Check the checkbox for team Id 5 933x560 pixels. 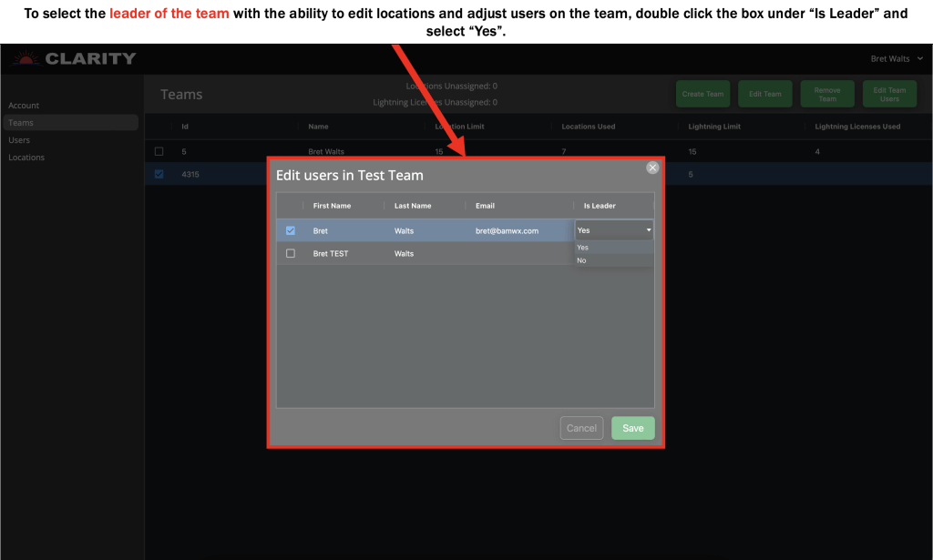(x=159, y=150)
